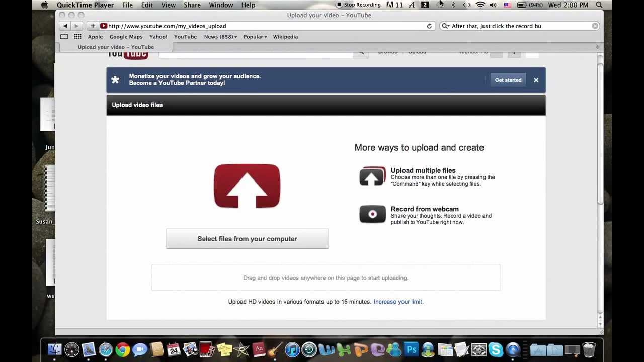Click the Wi-Fi menu bar icon
Image resolution: width=644 pixels, height=362 pixels.
[x=480, y=5]
